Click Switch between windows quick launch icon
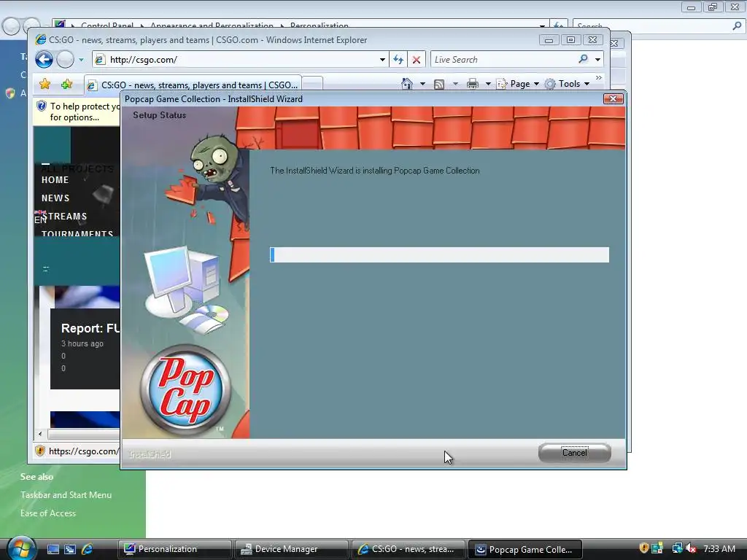The height and width of the screenshot is (560, 747). 70,549
